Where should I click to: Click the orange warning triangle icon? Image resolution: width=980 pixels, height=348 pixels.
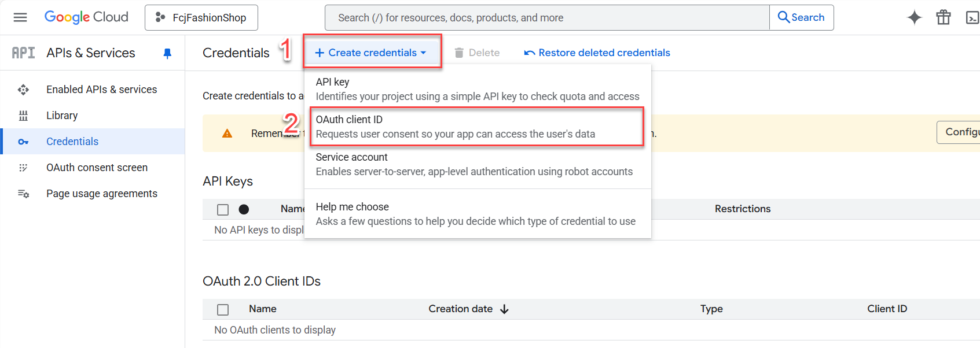(227, 134)
